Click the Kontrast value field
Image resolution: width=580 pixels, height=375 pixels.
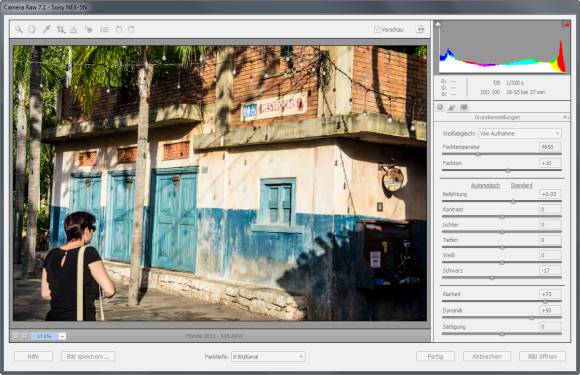pyautogui.click(x=550, y=209)
